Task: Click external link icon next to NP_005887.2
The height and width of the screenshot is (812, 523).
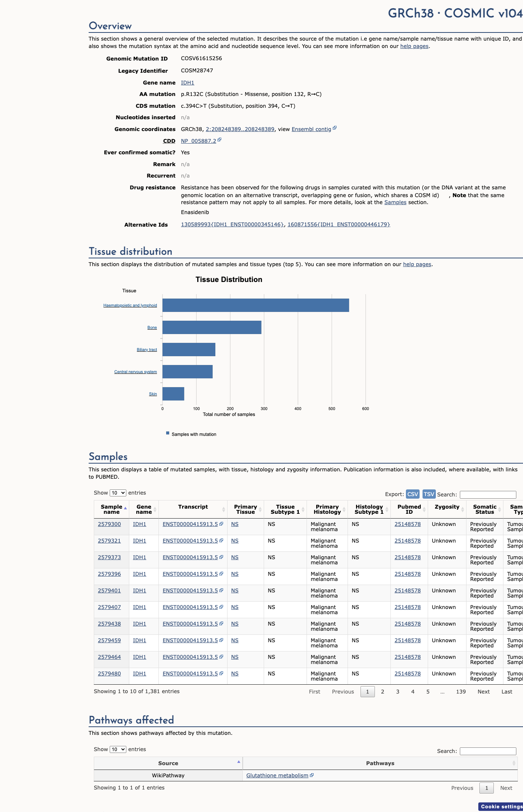Action: point(219,140)
